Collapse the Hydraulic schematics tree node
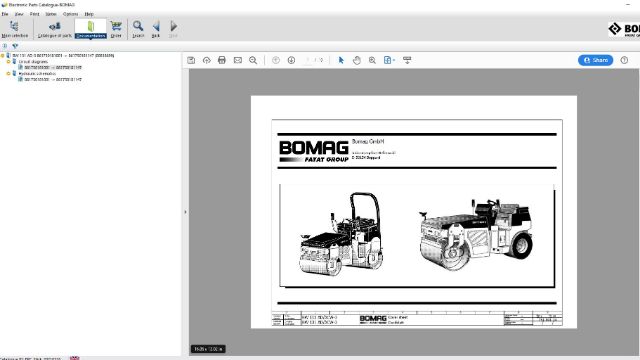This screenshot has width=640, height=360. tap(8, 74)
